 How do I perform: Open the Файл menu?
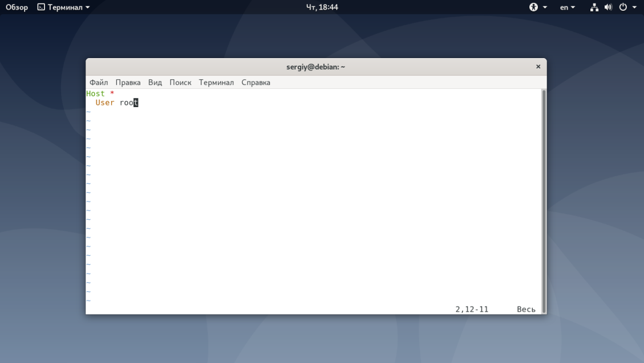99,83
